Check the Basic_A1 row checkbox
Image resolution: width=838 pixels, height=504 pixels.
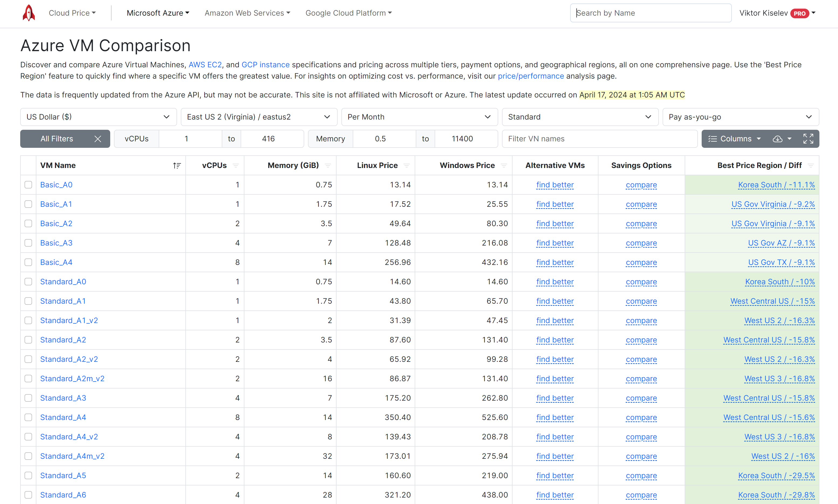(28, 204)
